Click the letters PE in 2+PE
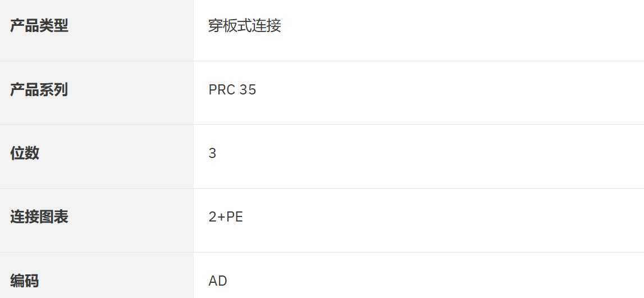The width and height of the screenshot is (644, 298). (x=235, y=217)
